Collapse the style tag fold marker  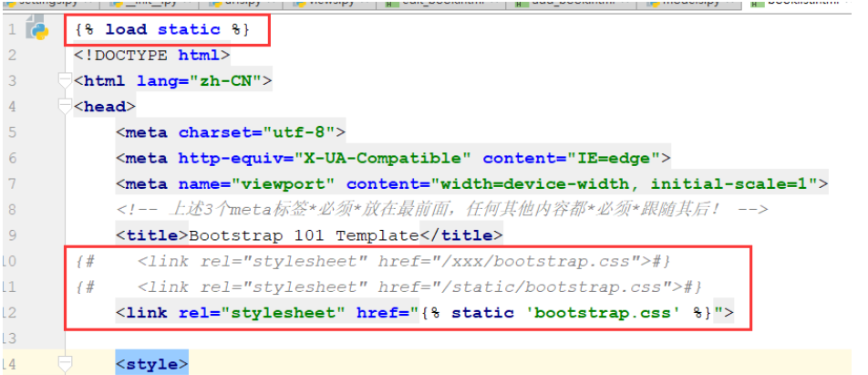point(66,364)
